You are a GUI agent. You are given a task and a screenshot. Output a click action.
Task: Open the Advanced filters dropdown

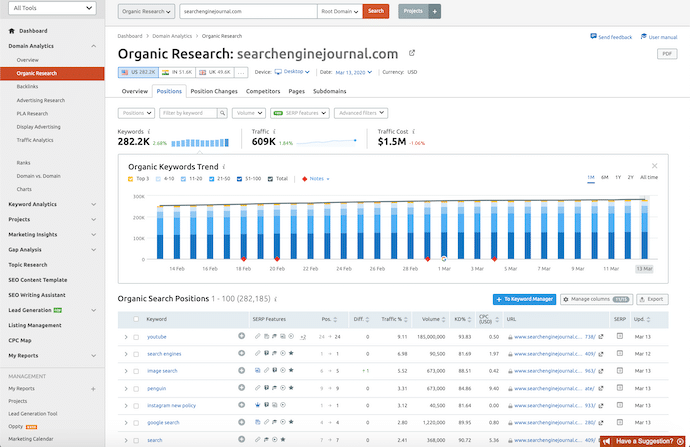361,113
